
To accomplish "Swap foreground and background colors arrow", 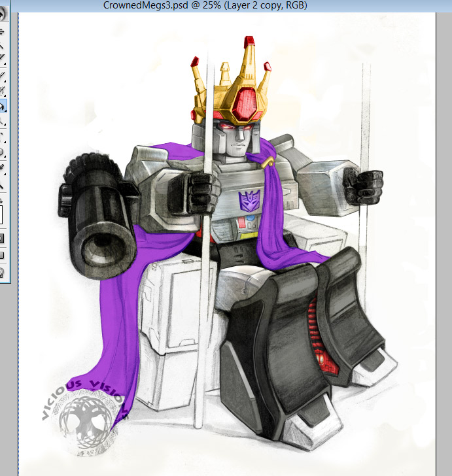I will (1, 201).
